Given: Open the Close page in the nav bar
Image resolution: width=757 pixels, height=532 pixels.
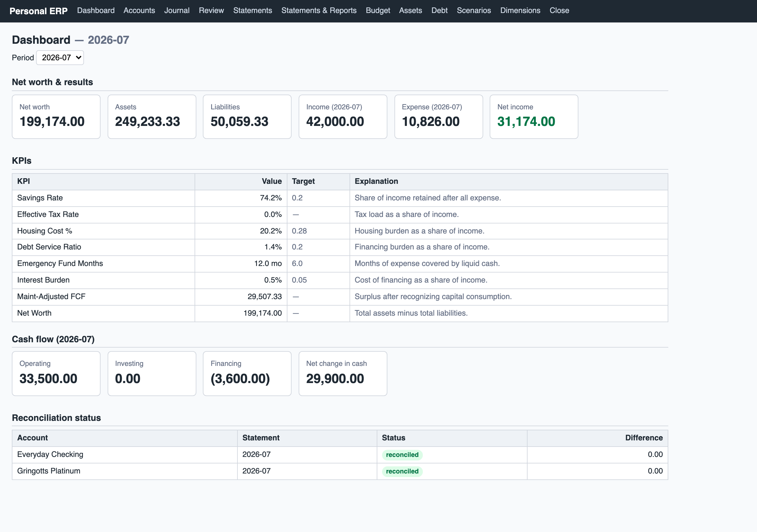Looking at the screenshot, I should pyautogui.click(x=559, y=11).
